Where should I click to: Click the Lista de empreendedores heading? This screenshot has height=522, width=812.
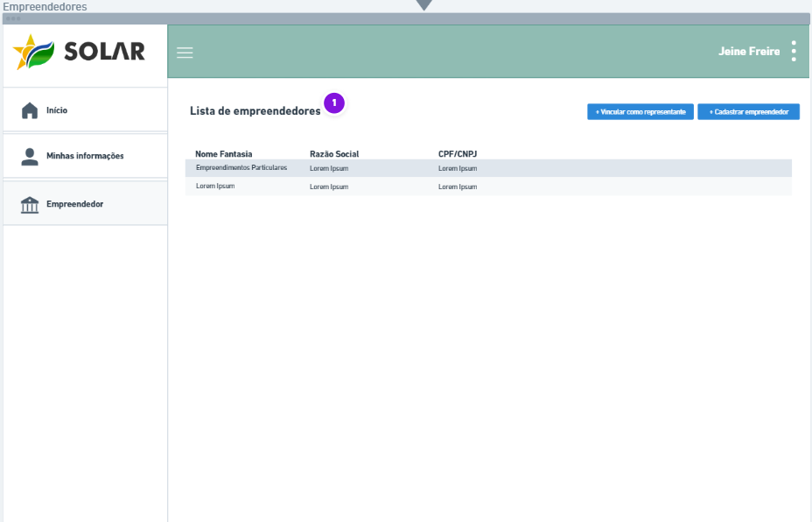pyautogui.click(x=255, y=111)
